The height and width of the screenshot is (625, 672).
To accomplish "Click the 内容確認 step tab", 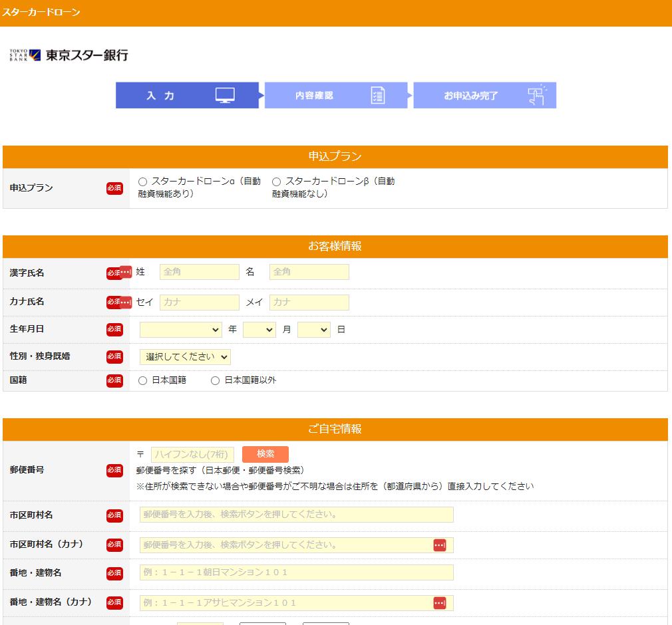I will 336,95.
